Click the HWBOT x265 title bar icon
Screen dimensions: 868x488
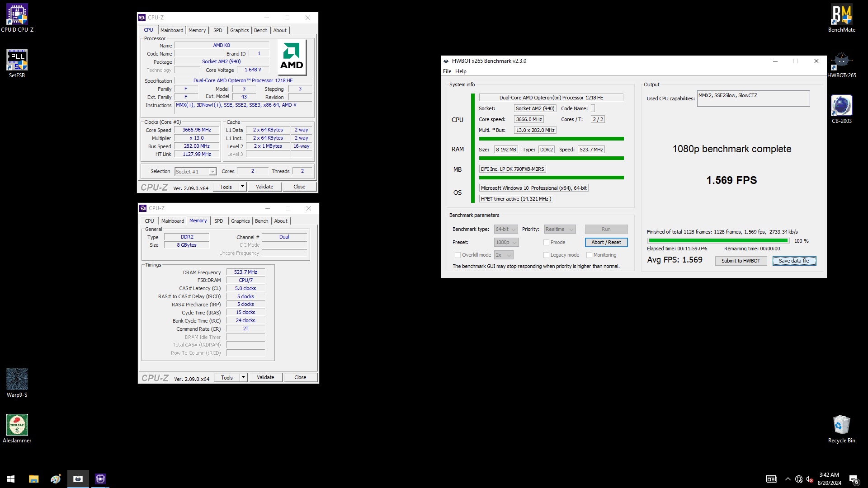[x=446, y=61]
